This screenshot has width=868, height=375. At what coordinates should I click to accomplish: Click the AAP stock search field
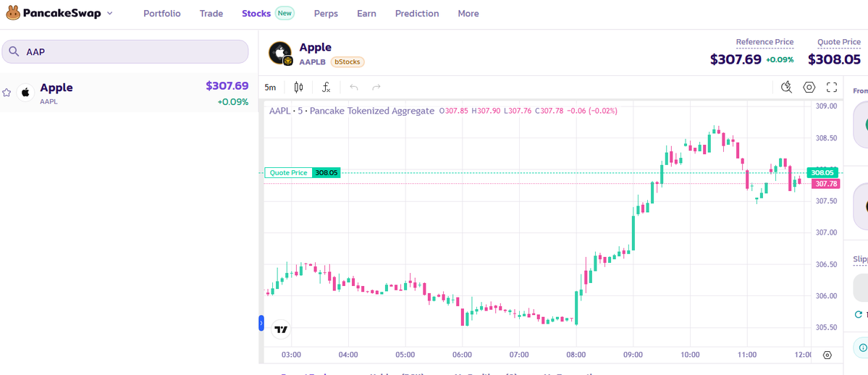pos(125,51)
